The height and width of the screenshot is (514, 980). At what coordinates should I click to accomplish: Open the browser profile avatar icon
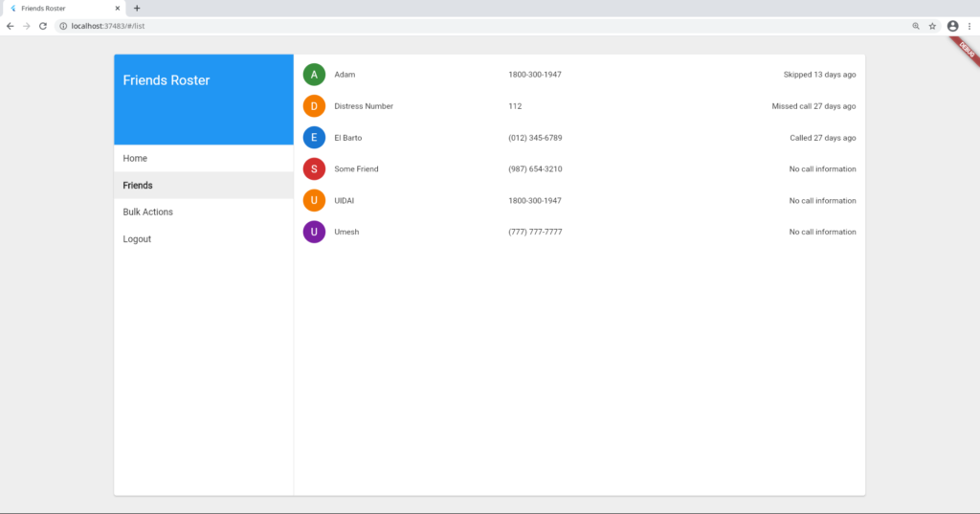[952, 26]
